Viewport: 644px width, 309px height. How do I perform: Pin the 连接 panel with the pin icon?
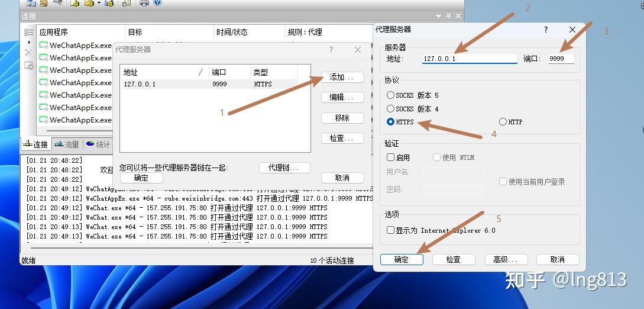pos(448,16)
